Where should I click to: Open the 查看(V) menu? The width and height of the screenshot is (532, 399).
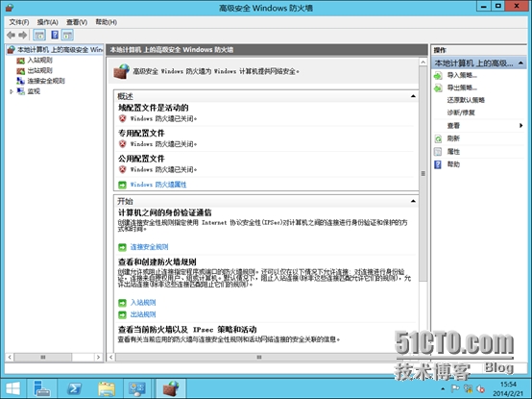click(x=77, y=22)
